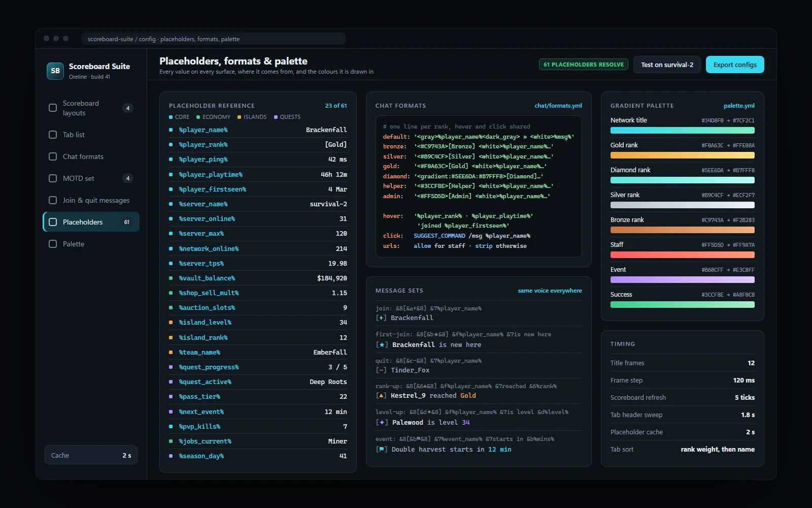Filter by the ECONOMY legend item
The width and height of the screenshot is (812, 508).
tap(214, 117)
